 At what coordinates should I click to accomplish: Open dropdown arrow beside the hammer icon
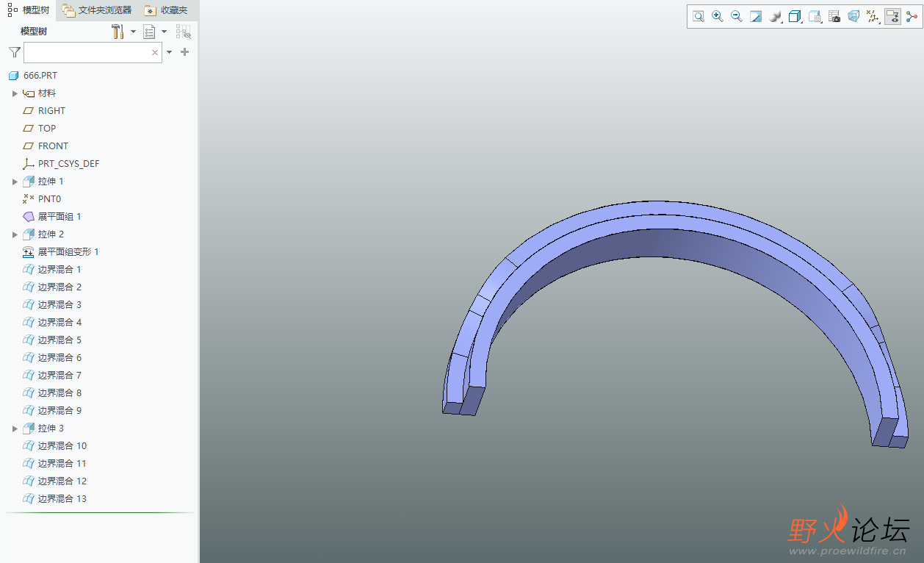click(x=133, y=32)
